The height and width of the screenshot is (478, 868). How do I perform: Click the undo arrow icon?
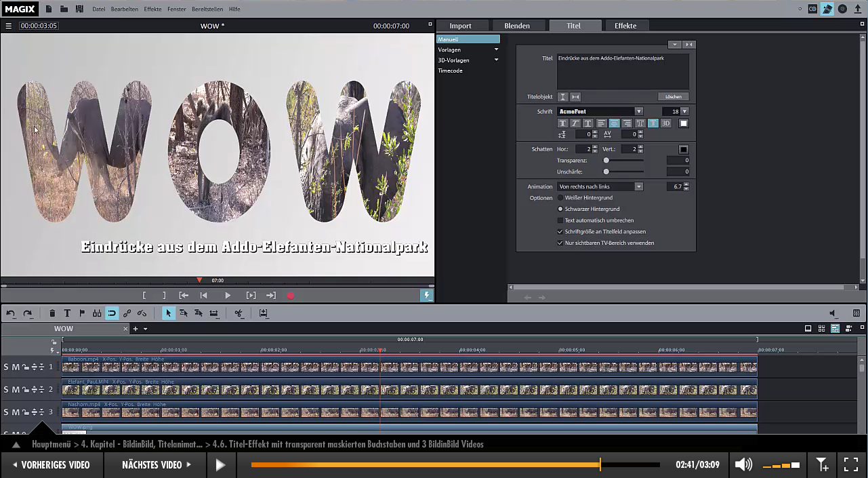(x=11, y=313)
